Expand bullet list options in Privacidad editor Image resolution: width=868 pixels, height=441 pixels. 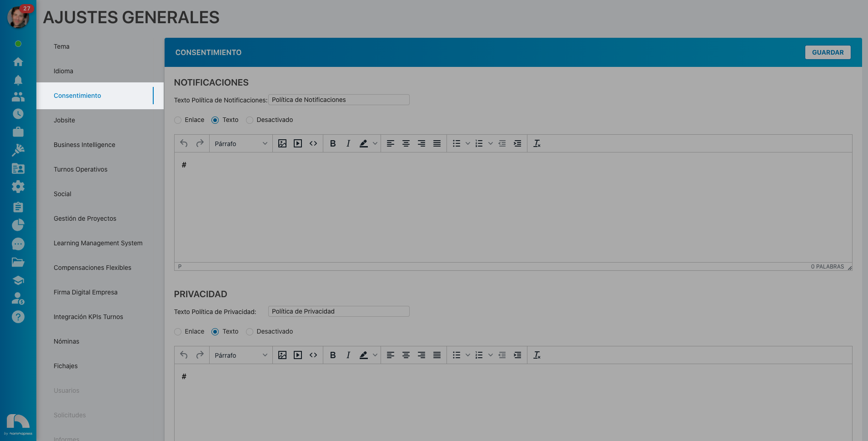(x=468, y=355)
